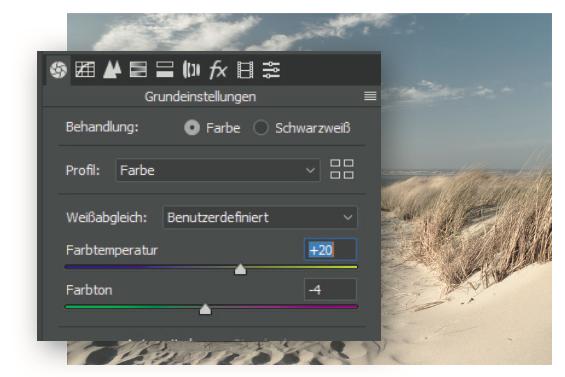Click the Farbtemperatur value field +20

pos(330,249)
